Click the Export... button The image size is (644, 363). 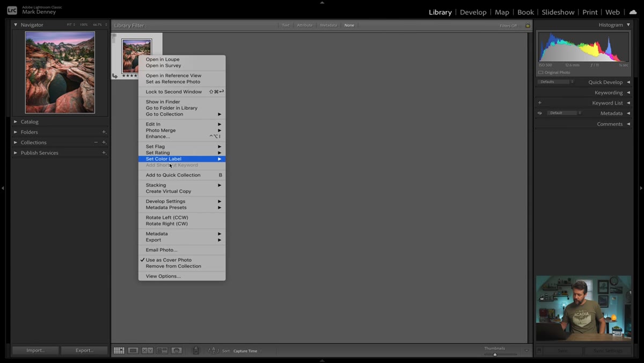click(x=84, y=350)
